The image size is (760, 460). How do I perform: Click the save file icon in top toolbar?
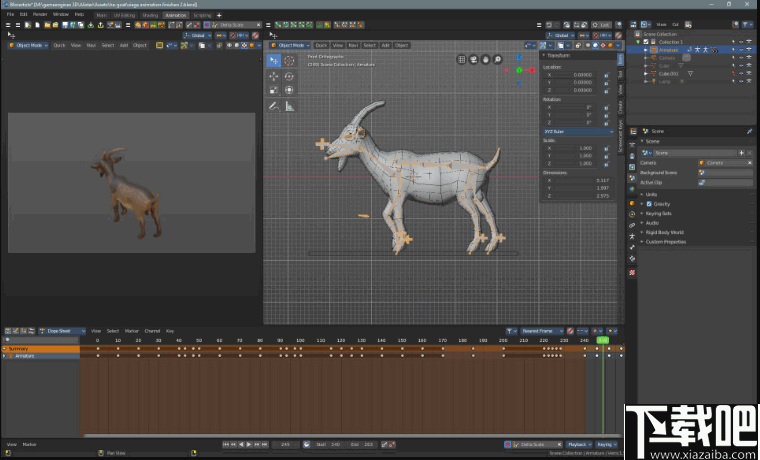click(x=65, y=25)
